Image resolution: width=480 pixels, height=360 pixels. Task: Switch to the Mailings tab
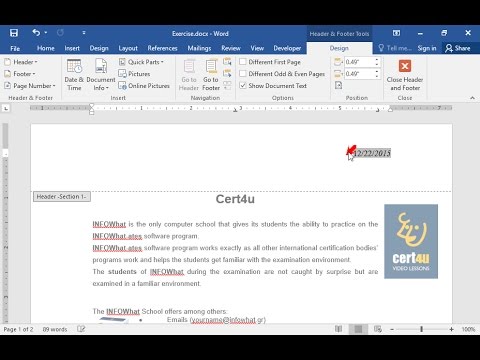point(199,48)
